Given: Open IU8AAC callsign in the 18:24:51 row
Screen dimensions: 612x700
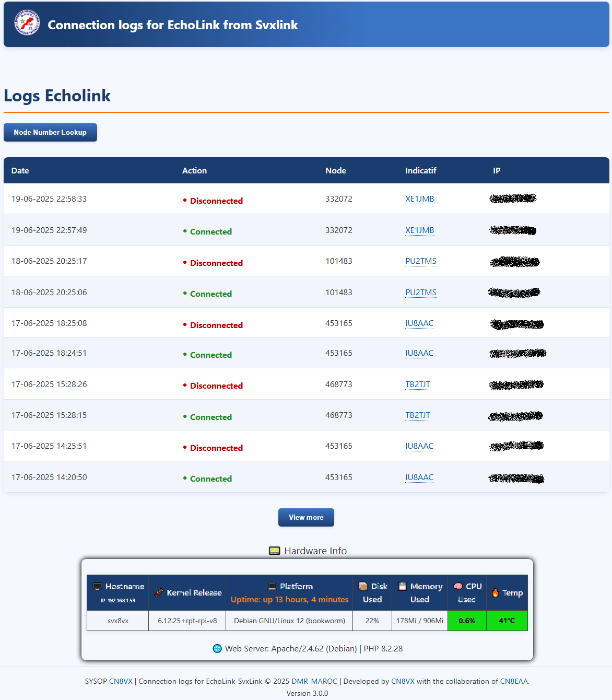Looking at the screenshot, I should click(x=419, y=353).
